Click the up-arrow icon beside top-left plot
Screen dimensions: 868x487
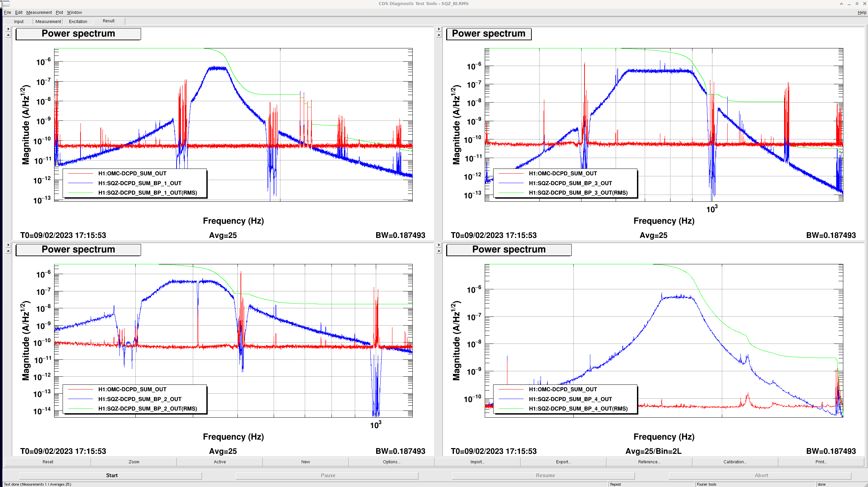pyautogui.click(x=8, y=35)
